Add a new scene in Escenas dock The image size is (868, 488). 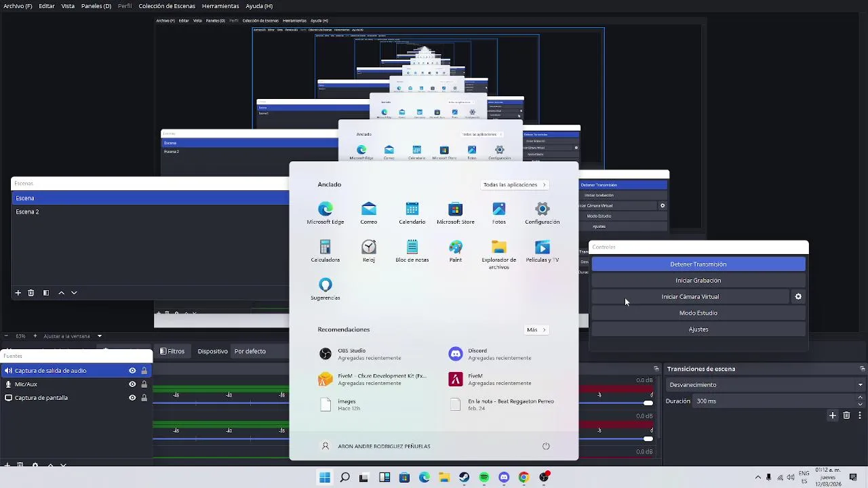coord(18,293)
